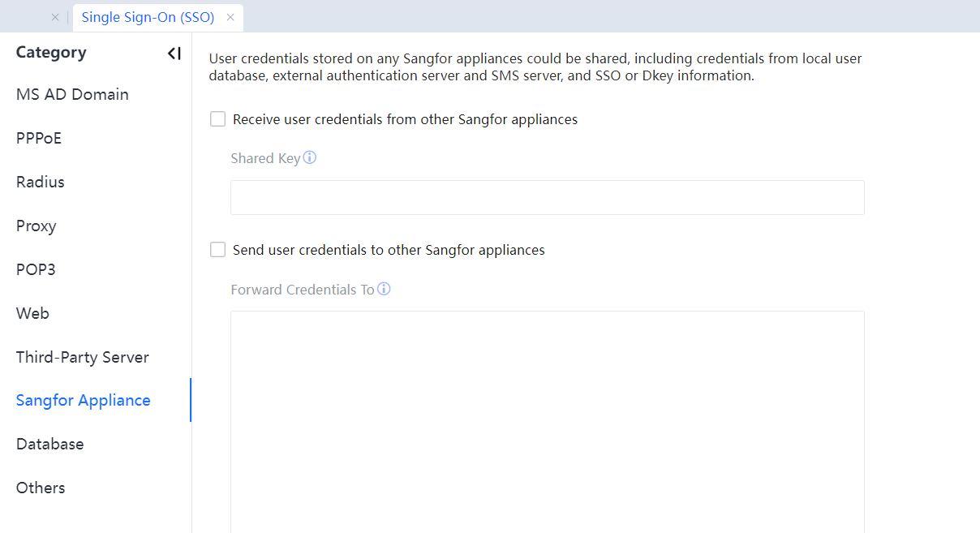The width and height of the screenshot is (980, 533).
Task: Go to the Others category
Action: point(41,488)
